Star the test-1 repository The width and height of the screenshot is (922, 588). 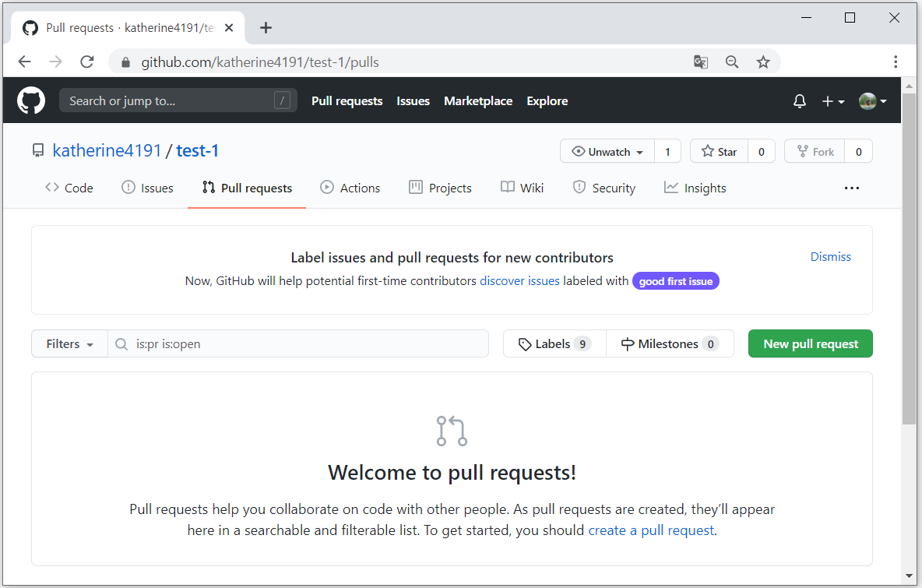(x=719, y=152)
